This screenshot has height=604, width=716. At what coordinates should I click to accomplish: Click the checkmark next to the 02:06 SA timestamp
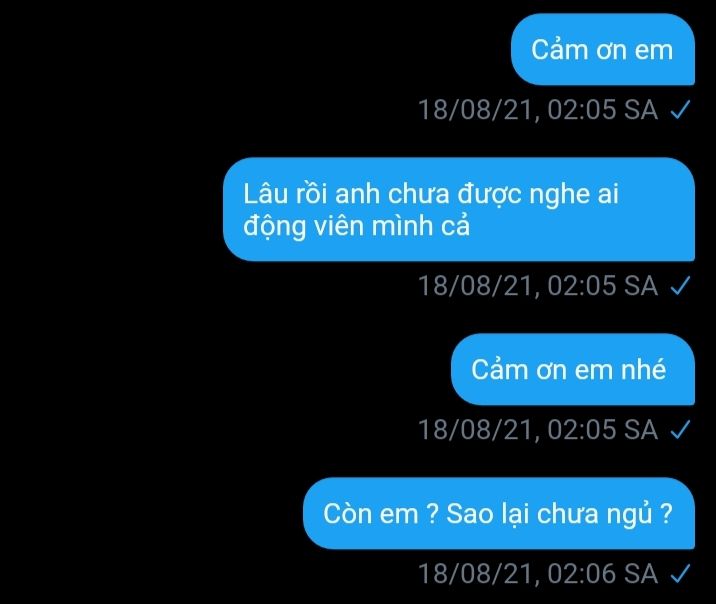(680, 574)
